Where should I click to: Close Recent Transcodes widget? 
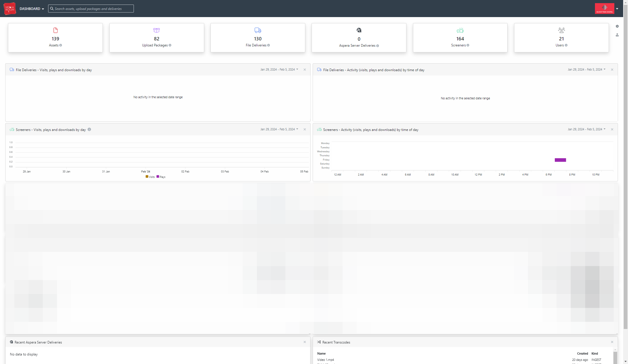click(612, 342)
